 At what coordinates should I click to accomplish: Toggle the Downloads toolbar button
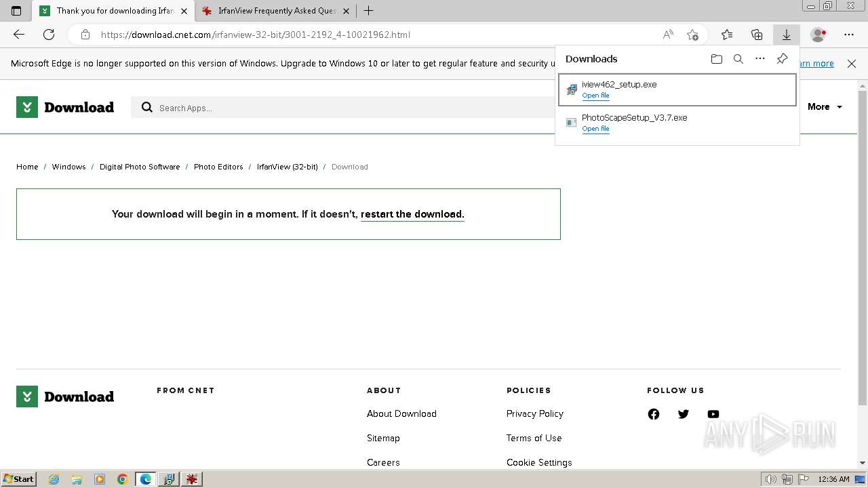(787, 35)
